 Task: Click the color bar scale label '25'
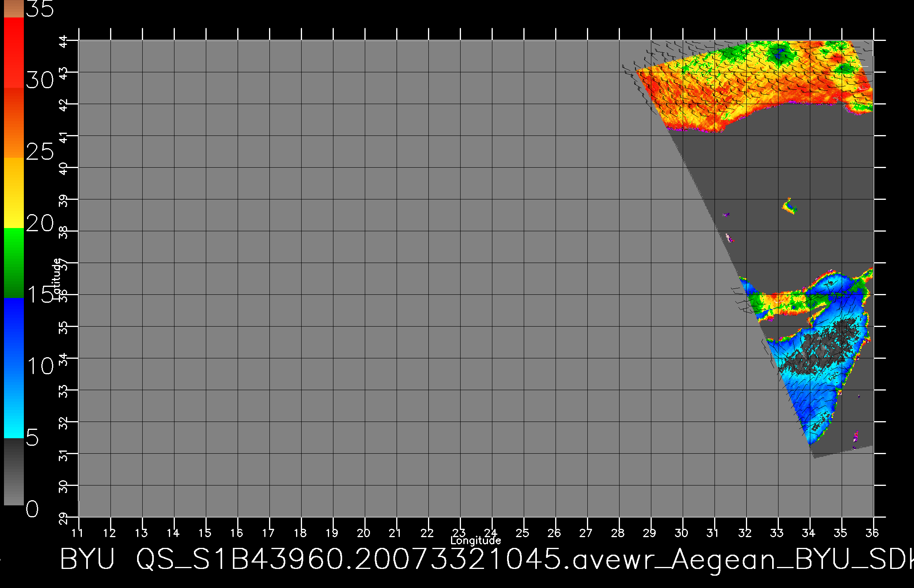point(40,151)
